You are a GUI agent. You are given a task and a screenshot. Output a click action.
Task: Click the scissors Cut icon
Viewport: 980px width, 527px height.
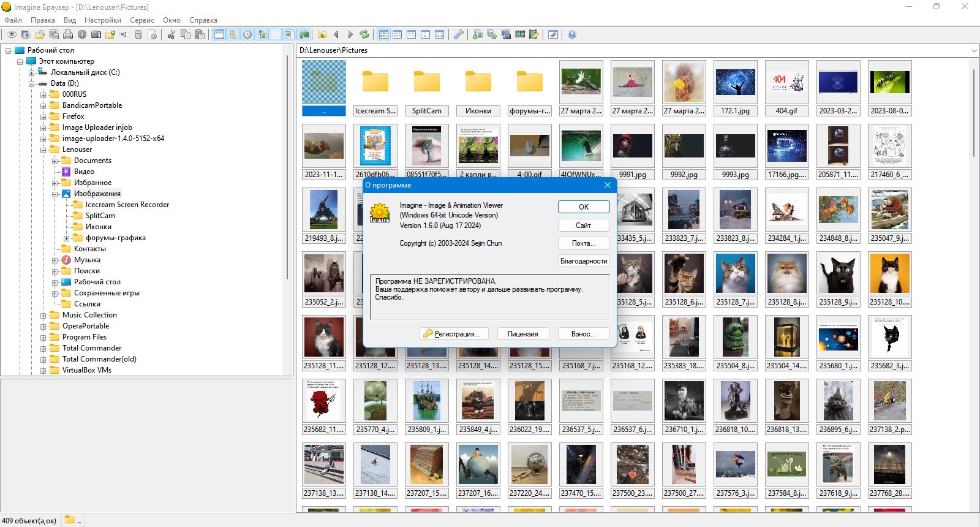click(171, 34)
